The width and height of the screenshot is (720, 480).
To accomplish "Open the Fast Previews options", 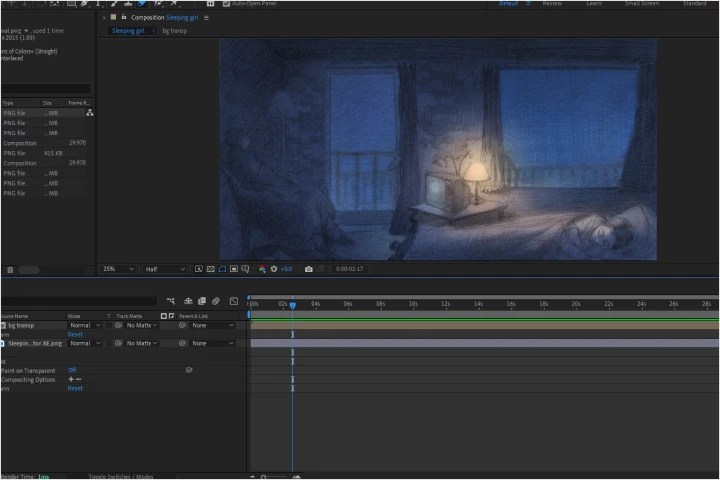I will pos(199,269).
